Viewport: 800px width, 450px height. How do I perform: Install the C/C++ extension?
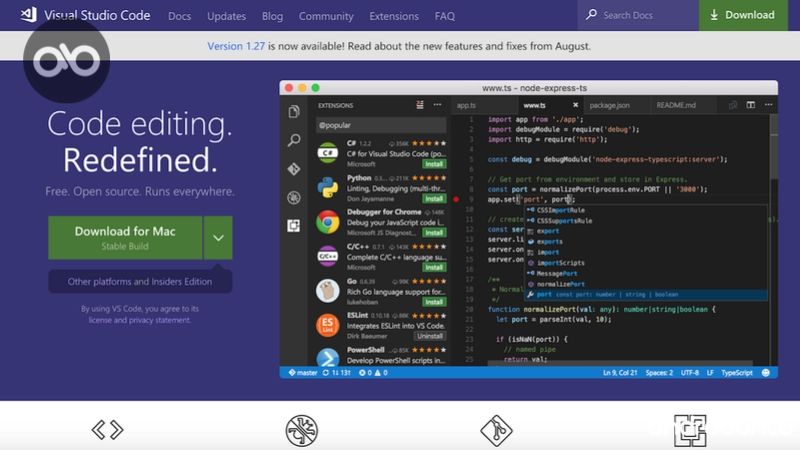click(434, 267)
